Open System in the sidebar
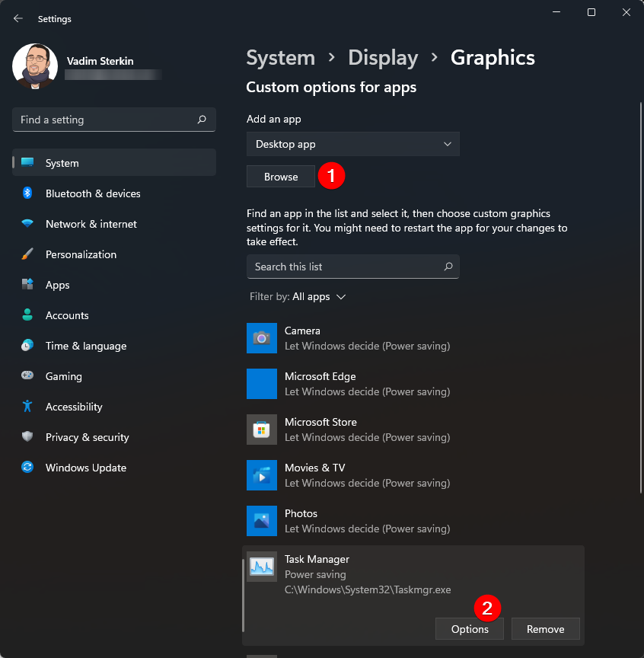The image size is (644, 658). 113,163
